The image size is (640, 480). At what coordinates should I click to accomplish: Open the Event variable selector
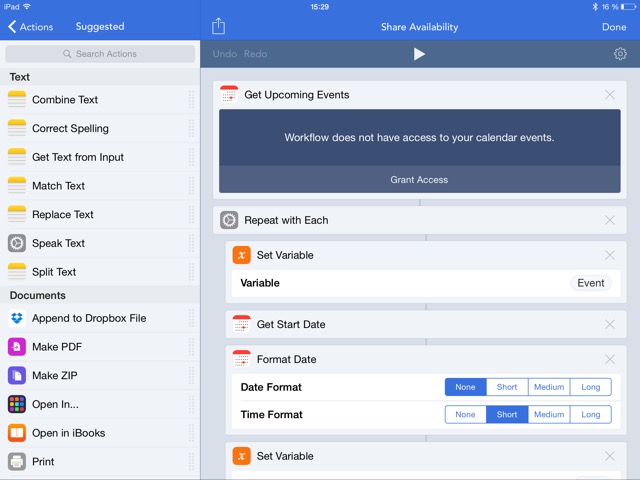[x=590, y=283]
